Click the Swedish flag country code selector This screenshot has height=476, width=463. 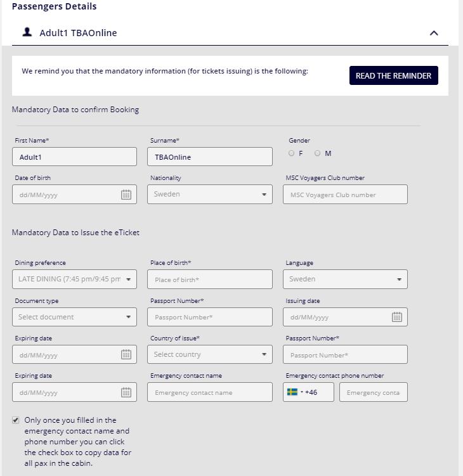[295, 392]
